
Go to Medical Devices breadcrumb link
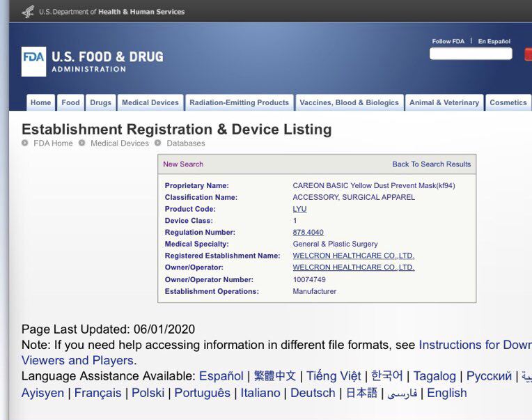120,143
